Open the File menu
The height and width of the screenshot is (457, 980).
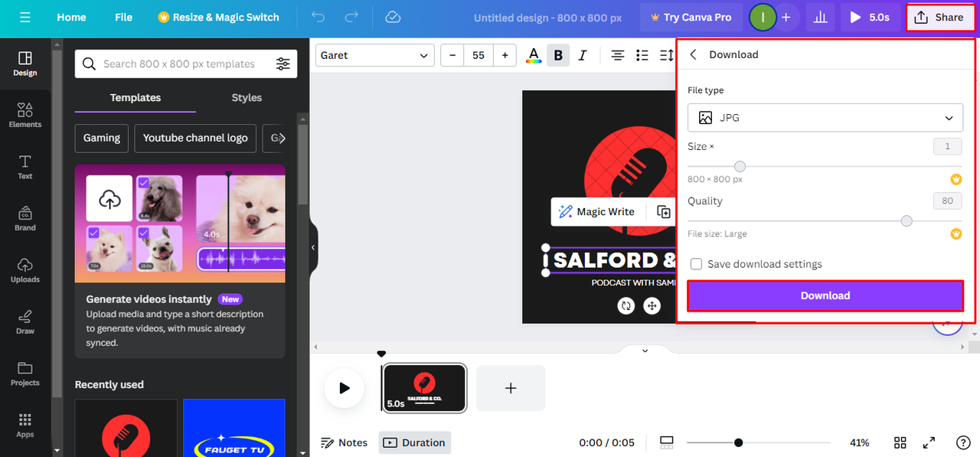[123, 17]
